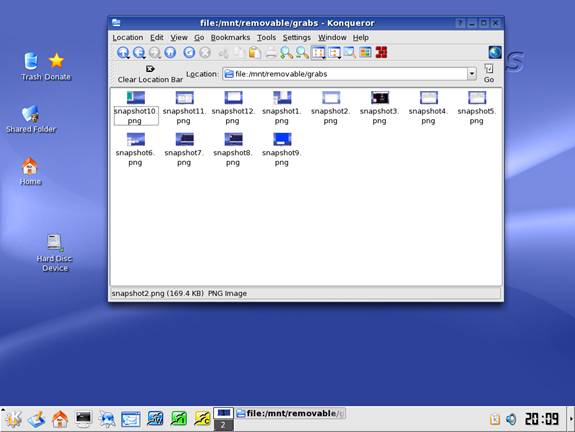Open the Bookmarks menu
The image size is (575, 432).
pos(230,37)
